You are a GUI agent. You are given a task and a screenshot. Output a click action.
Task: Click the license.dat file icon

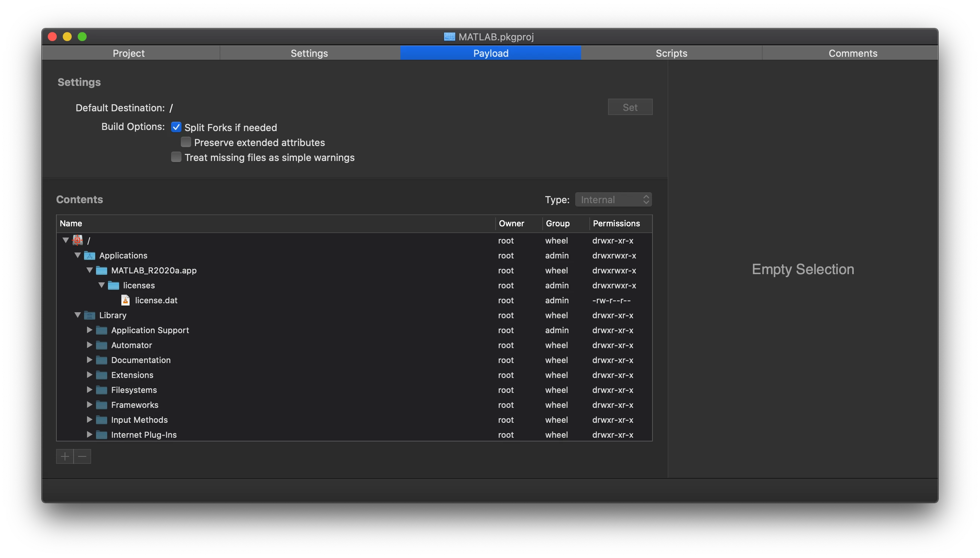tap(125, 300)
